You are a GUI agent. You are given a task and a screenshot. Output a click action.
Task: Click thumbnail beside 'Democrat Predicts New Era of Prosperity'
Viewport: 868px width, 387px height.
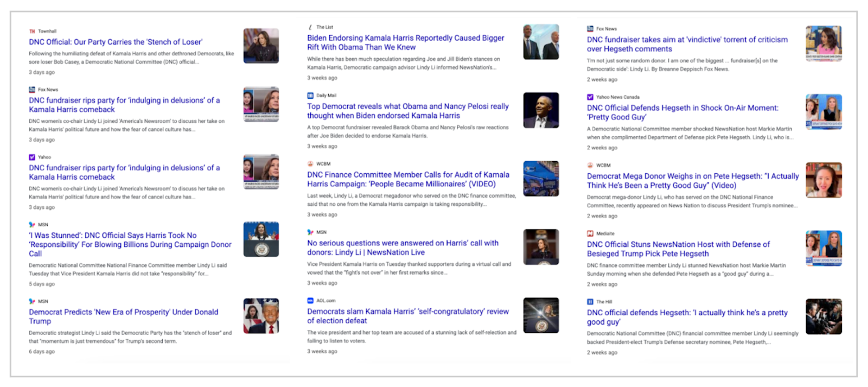point(261,315)
